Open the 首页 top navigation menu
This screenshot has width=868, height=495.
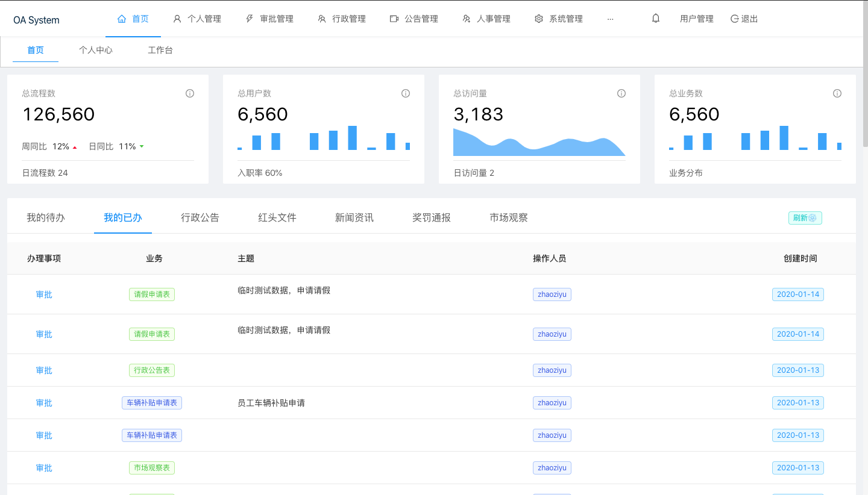point(133,19)
